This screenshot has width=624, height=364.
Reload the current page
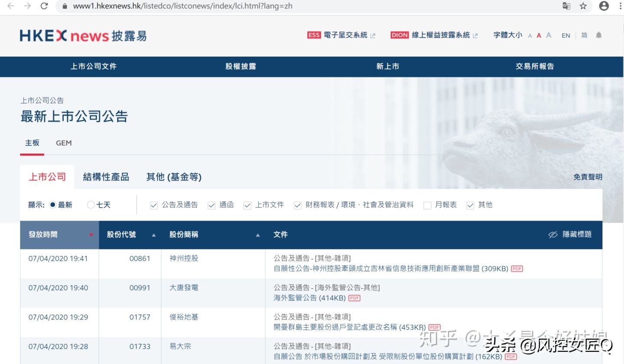(x=45, y=6)
